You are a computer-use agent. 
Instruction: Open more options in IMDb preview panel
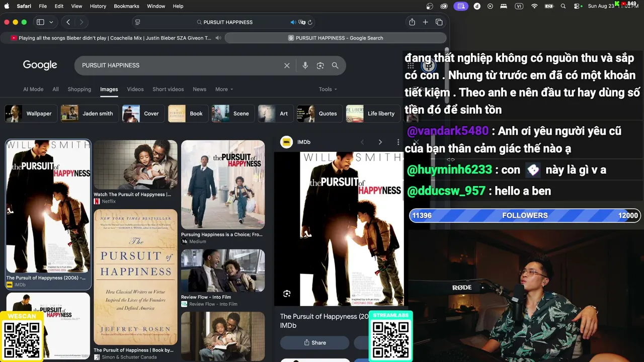398,142
